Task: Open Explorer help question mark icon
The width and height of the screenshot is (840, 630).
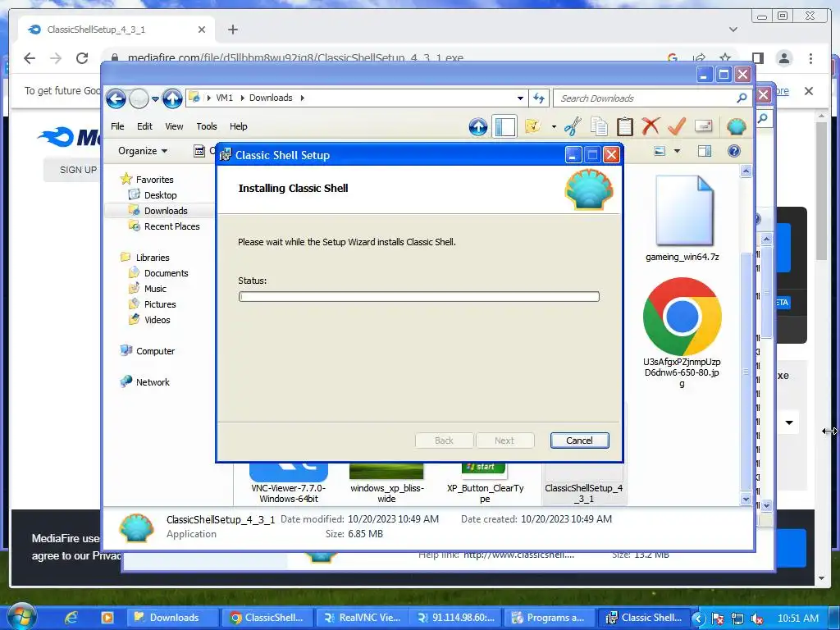Action: click(734, 151)
